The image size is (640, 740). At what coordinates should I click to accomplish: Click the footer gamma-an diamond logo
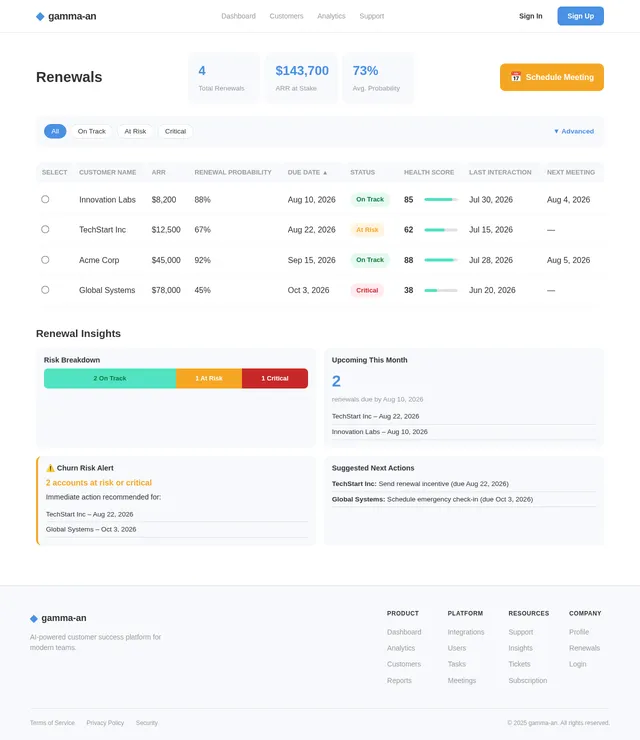coord(34,618)
